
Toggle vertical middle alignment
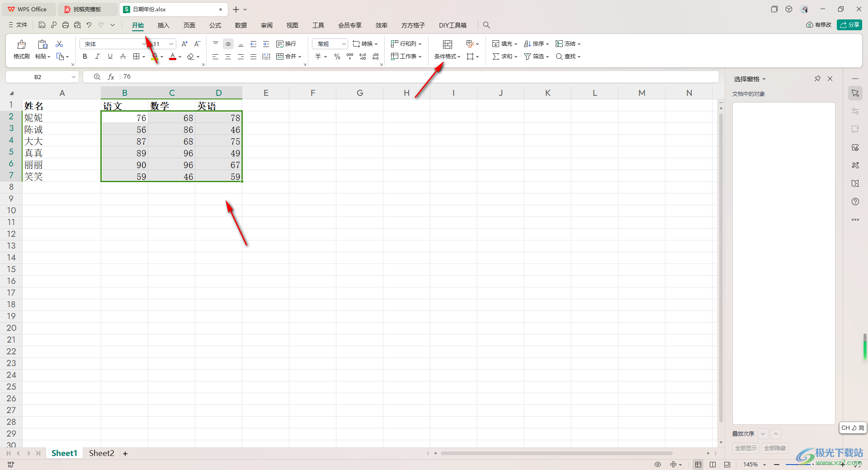pos(228,44)
